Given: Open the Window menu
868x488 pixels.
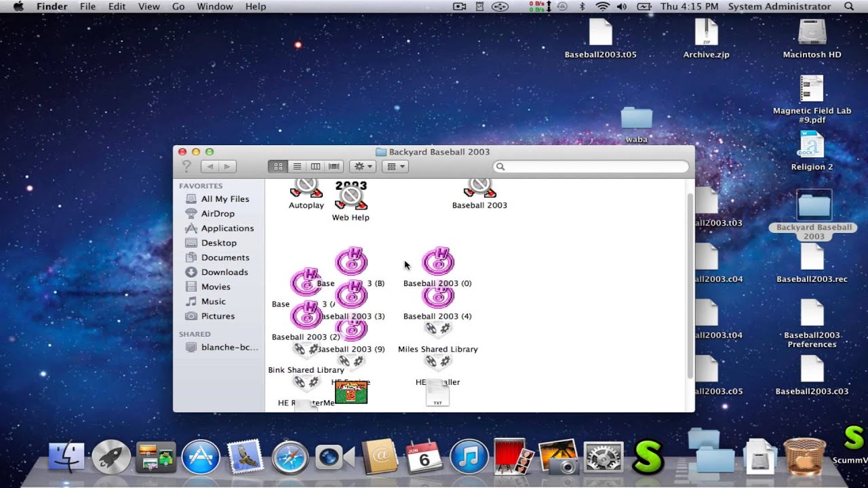Looking at the screenshot, I should (x=214, y=7).
